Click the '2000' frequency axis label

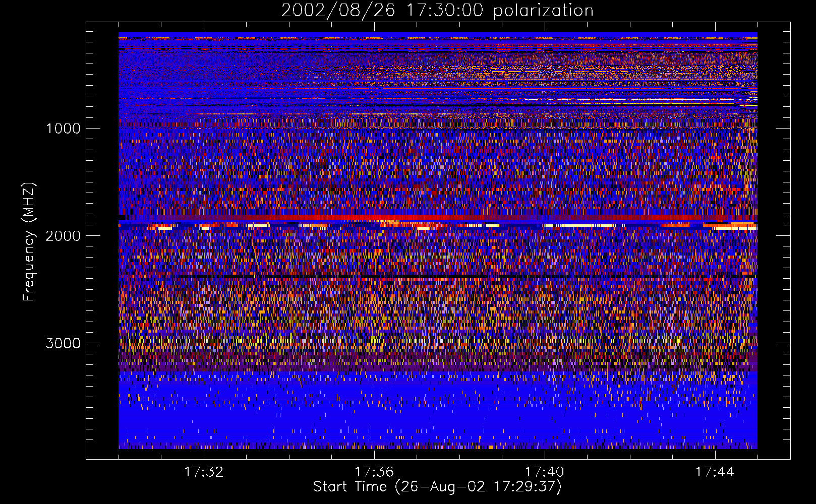coord(63,236)
